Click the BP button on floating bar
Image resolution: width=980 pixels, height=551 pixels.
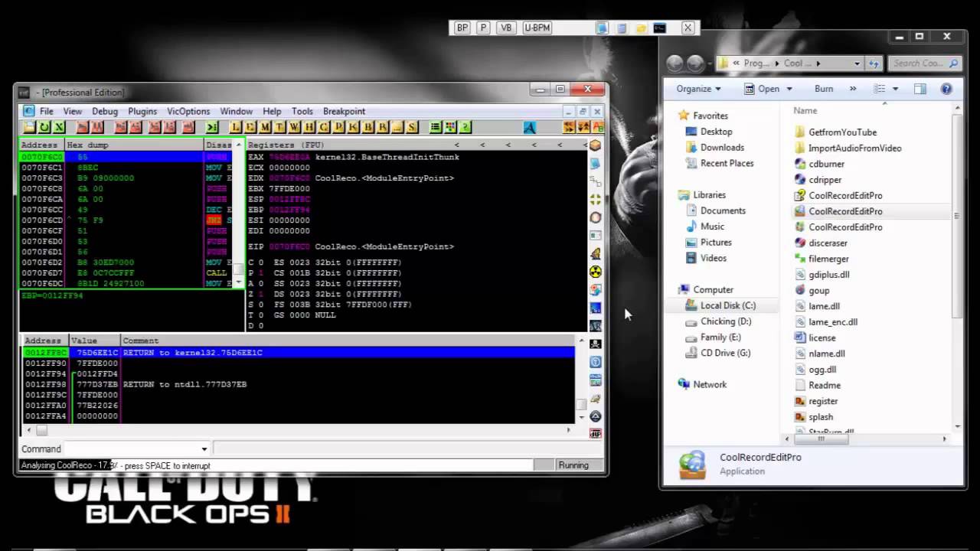pyautogui.click(x=462, y=28)
